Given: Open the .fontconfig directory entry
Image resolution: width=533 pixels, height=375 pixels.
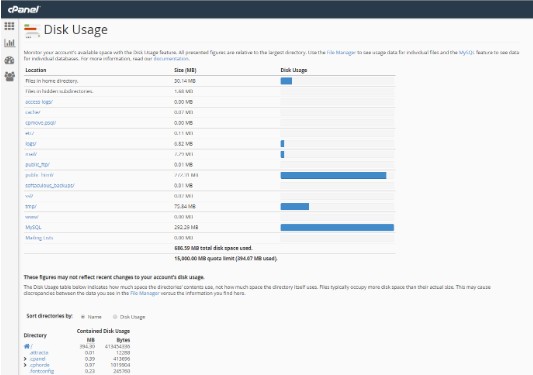Looking at the screenshot, I should 42,371.
